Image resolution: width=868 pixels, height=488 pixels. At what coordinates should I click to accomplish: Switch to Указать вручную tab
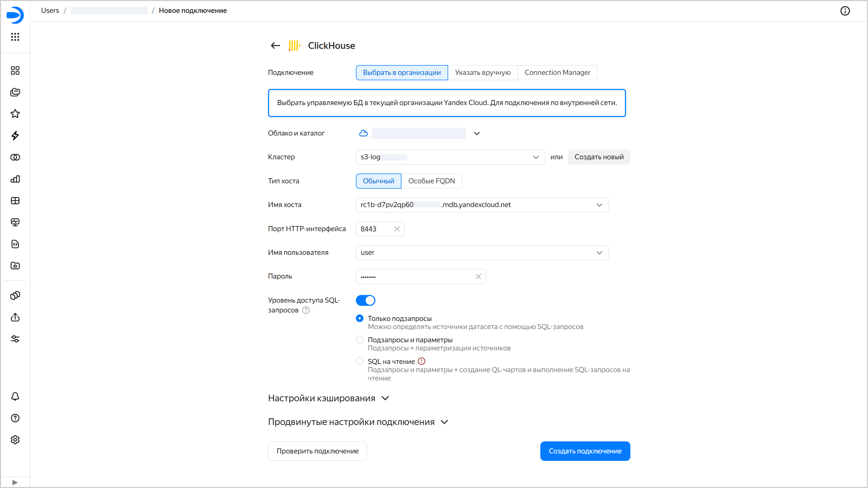(x=482, y=73)
